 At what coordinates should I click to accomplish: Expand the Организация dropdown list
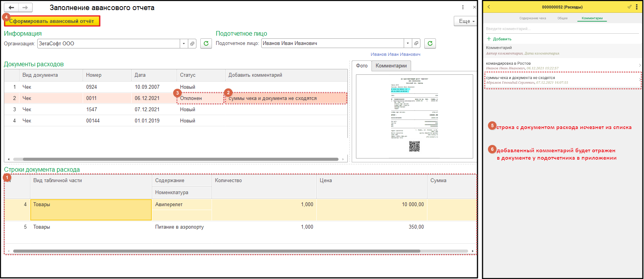point(184,43)
